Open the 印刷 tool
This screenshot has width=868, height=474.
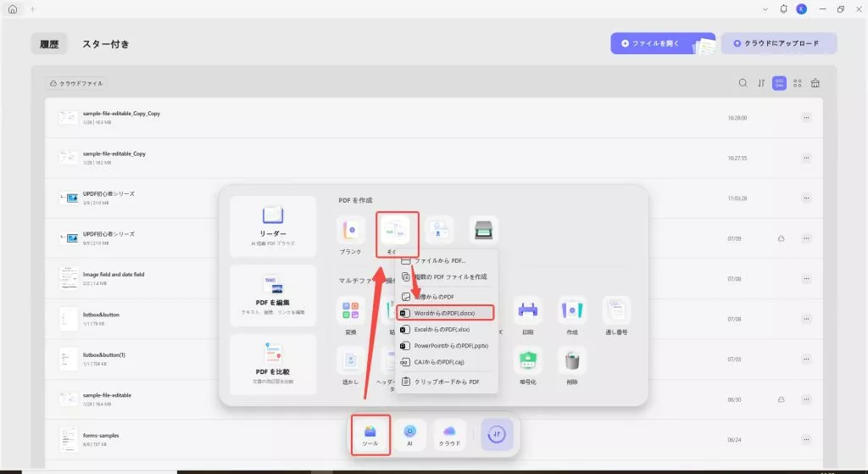(x=527, y=315)
